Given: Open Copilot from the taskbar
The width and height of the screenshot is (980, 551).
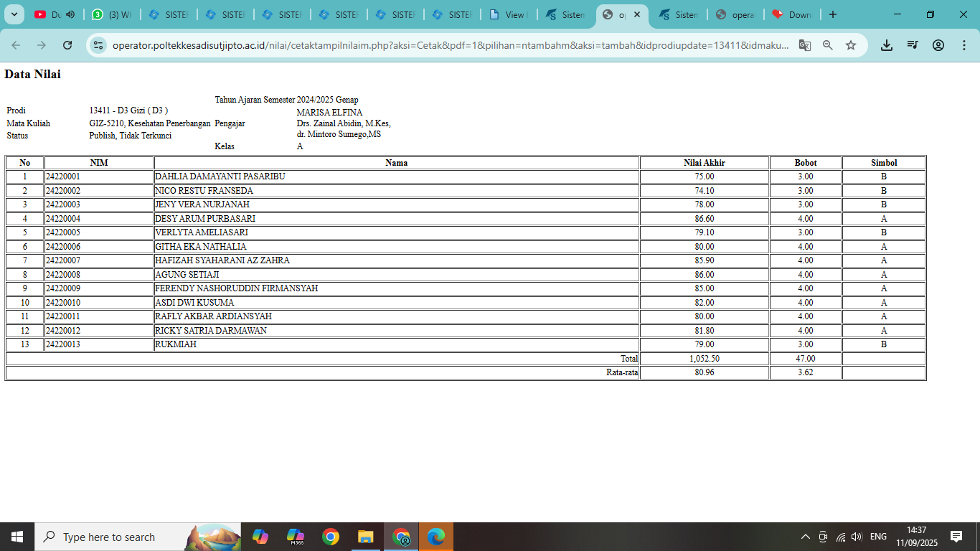Looking at the screenshot, I should [260, 537].
